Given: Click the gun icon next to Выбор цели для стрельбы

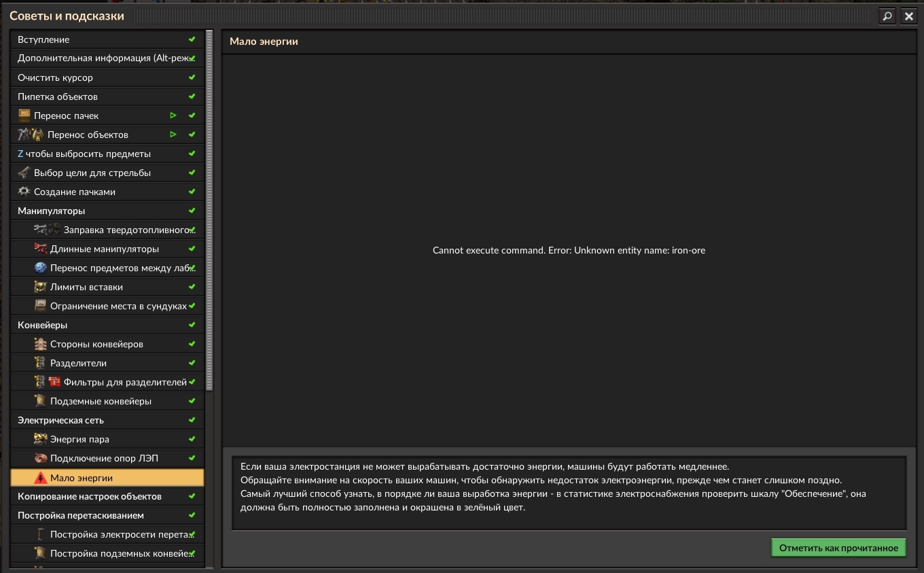Looking at the screenshot, I should click(x=24, y=173).
